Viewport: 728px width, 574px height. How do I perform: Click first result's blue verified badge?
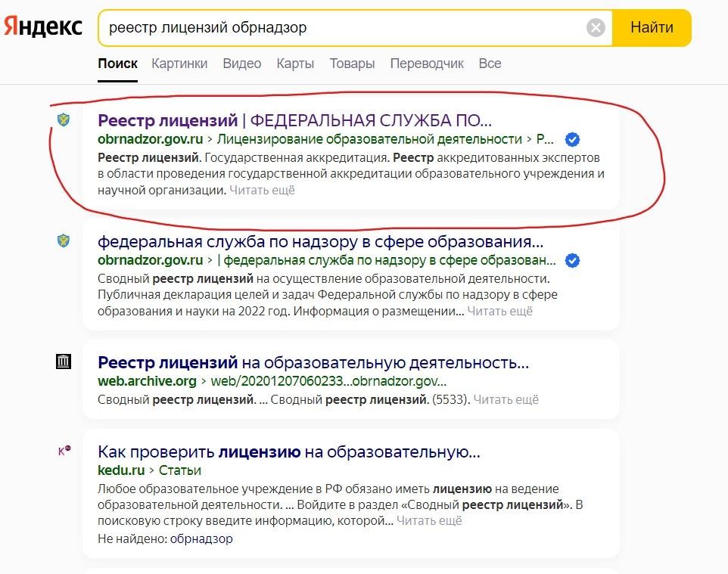pyautogui.click(x=573, y=139)
